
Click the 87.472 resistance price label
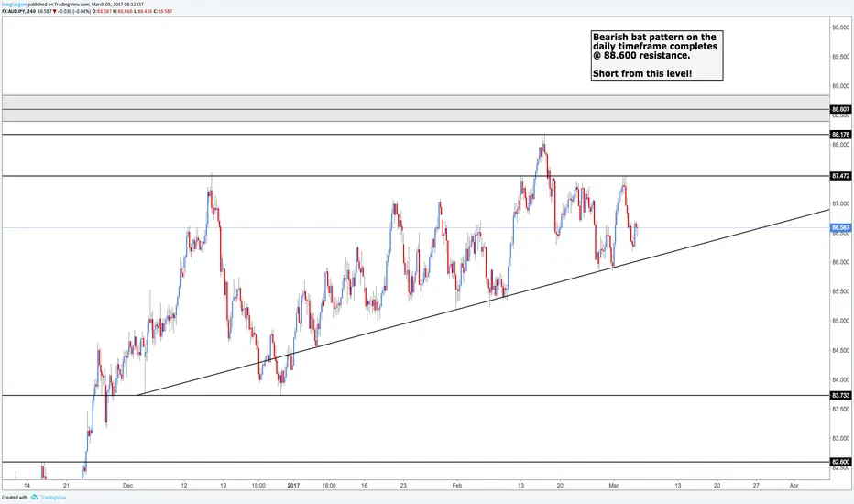pos(841,176)
